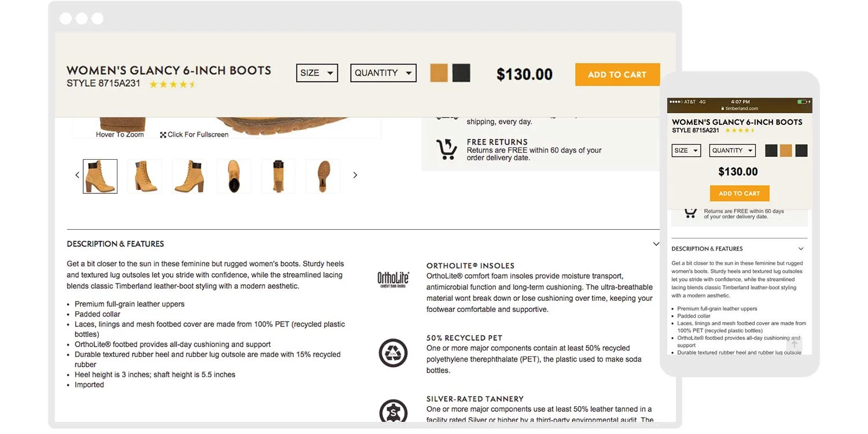Viewport: 868px width, 434px height.
Task: Select the tan color swatch on the phone
Action: tap(786, 150)
